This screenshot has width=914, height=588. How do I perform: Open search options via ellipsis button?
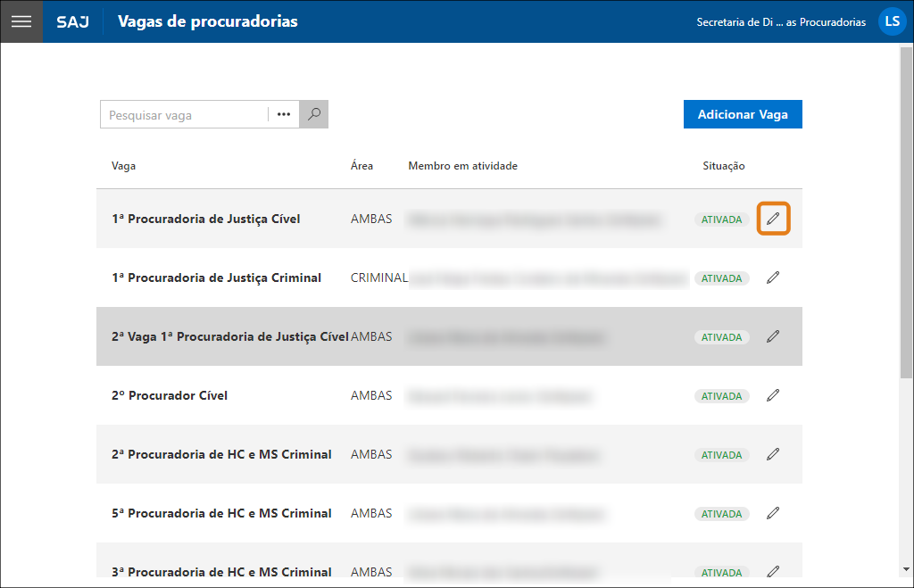[x=283, y=114]
